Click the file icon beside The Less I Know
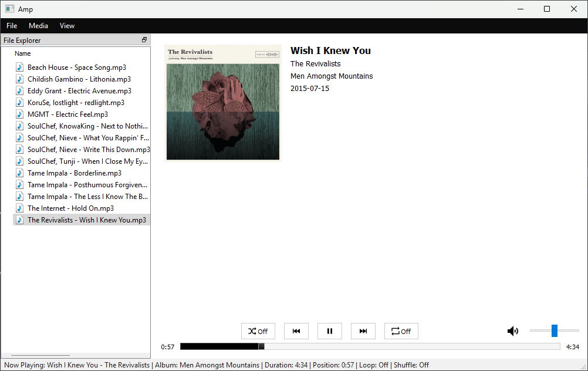The height and width of the screenshot is (371, 588). [x=20, y=197]
